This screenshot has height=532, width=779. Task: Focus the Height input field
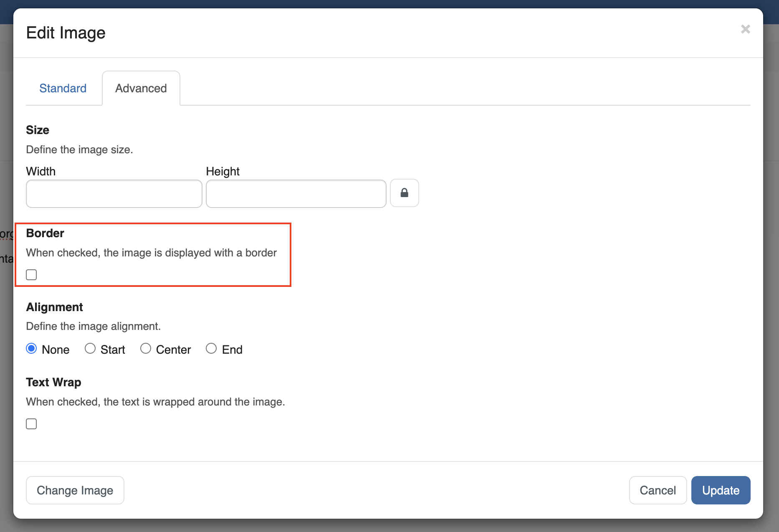[x=296, y=194]
